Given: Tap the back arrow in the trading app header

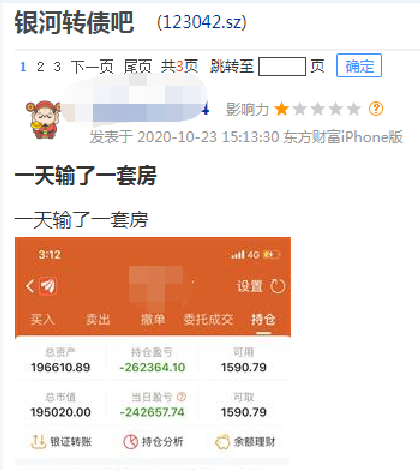Looking at the screenshot, I should (30, 286).
